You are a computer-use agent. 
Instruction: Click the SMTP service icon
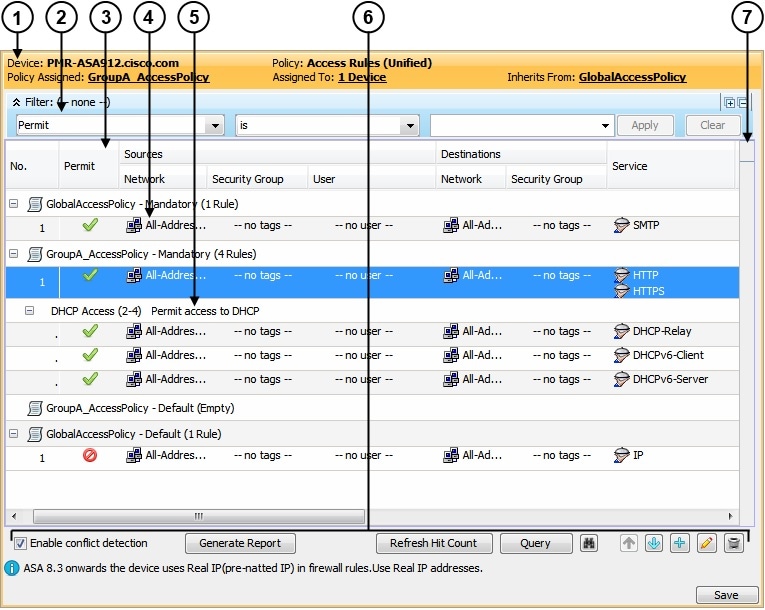(x=621, y=225)
